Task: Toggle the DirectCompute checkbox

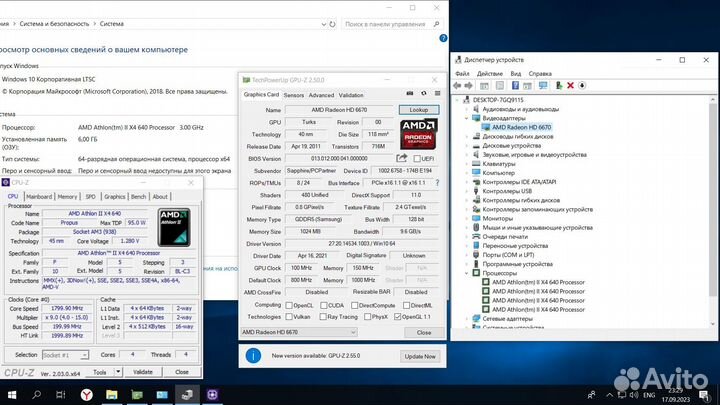Action: (354, 305)
